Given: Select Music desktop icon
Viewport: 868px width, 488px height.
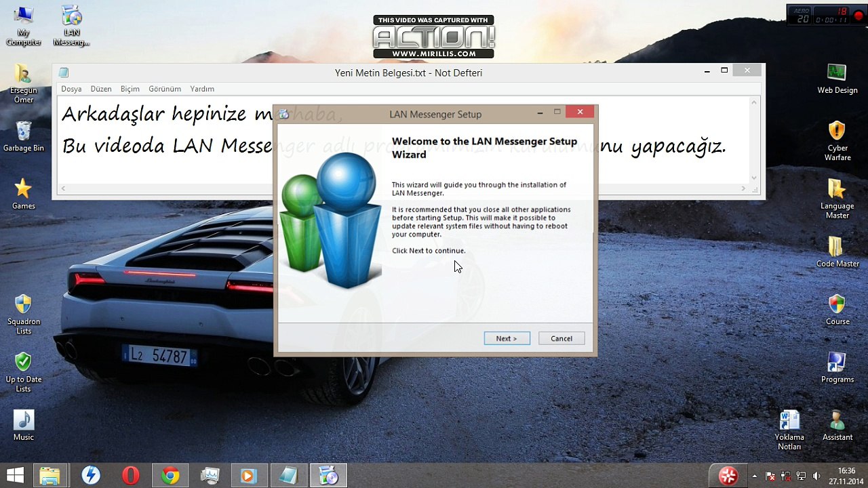Looking at the screenshot, I should (24, 426).
